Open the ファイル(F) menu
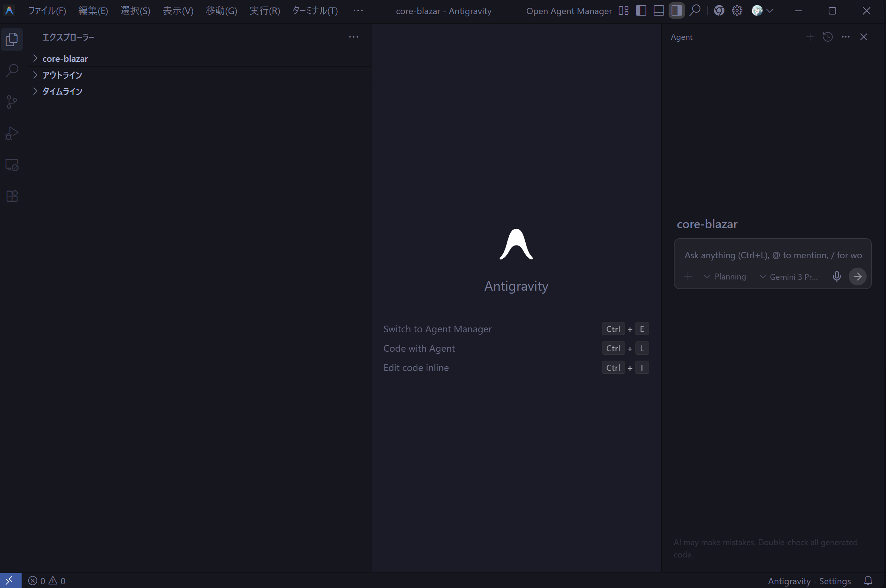The height and width of the screenshot is (588, 886). pyautogui.click(x=47, y=10)
